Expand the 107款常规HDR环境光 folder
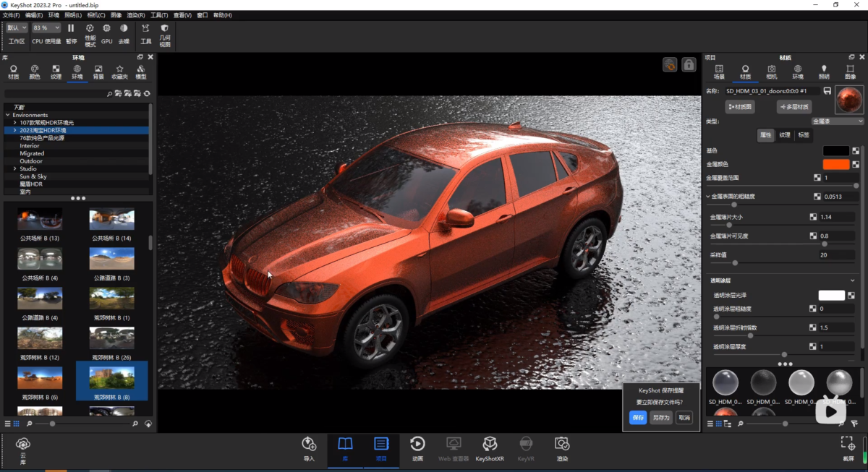Viewport: 868px width, 472px height. (x=14, y=123)
